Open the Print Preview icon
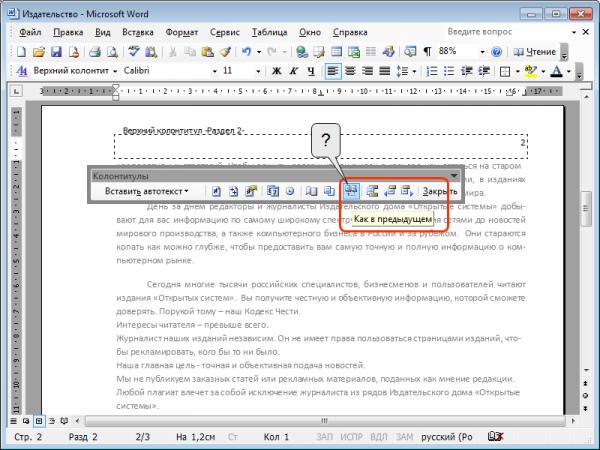The image size is (600, 450). 112,52
